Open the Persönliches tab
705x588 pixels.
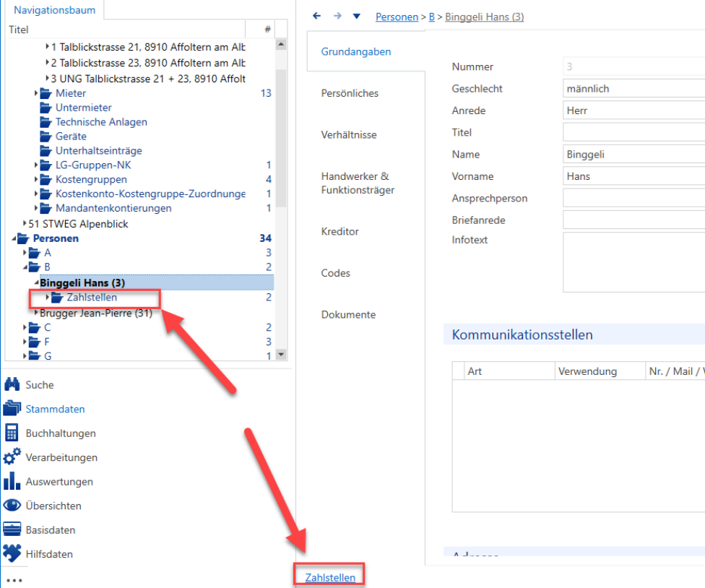coord(350,93)
